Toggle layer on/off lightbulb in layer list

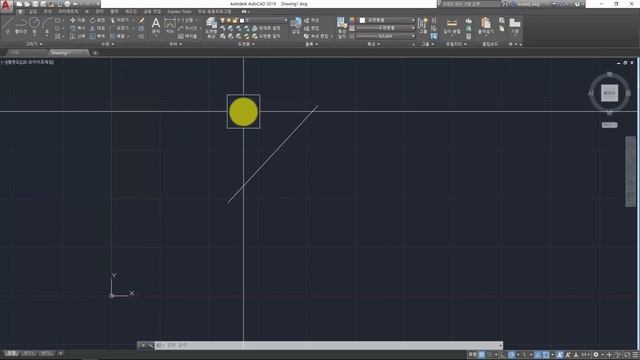click(x=222, y=20)
